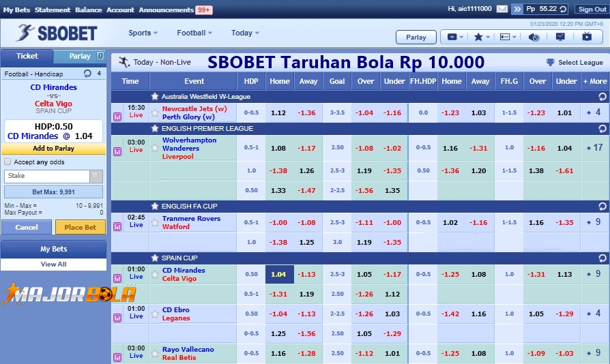
Task: Tick the Accept any odds checkbox
Action: click(8, 162)
